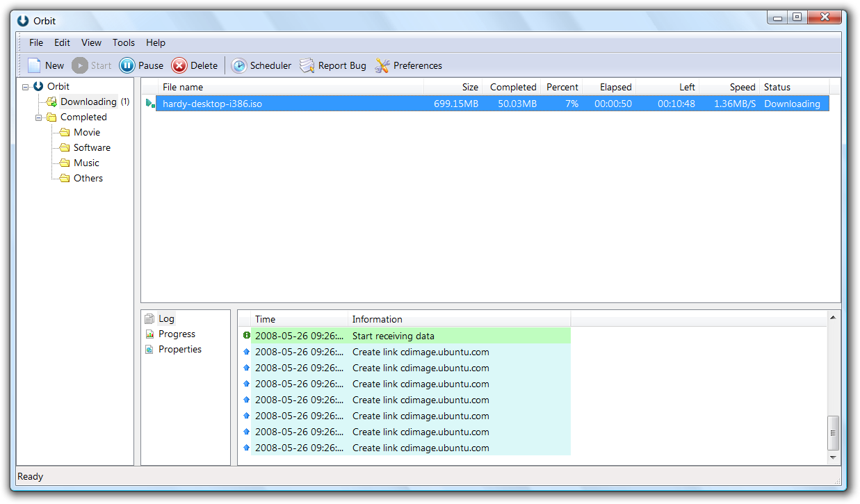The width and height of the screenshot is (860, 504).
Task: Open the Edit menu
Action: pos(62,42)
